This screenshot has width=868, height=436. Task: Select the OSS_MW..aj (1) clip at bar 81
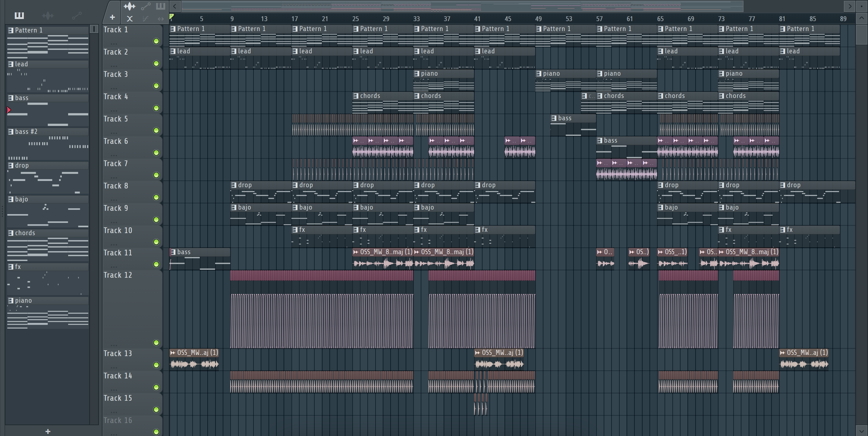pos(804,359)
